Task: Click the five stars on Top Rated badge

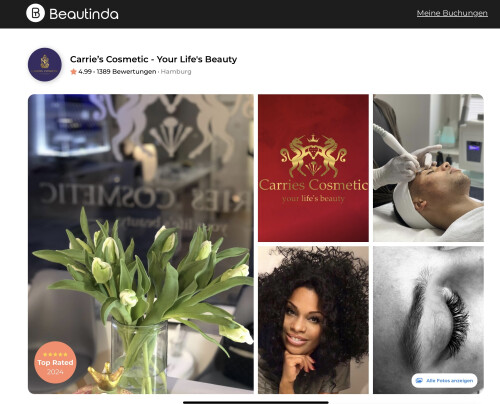Action: click(x=55, y=354)
